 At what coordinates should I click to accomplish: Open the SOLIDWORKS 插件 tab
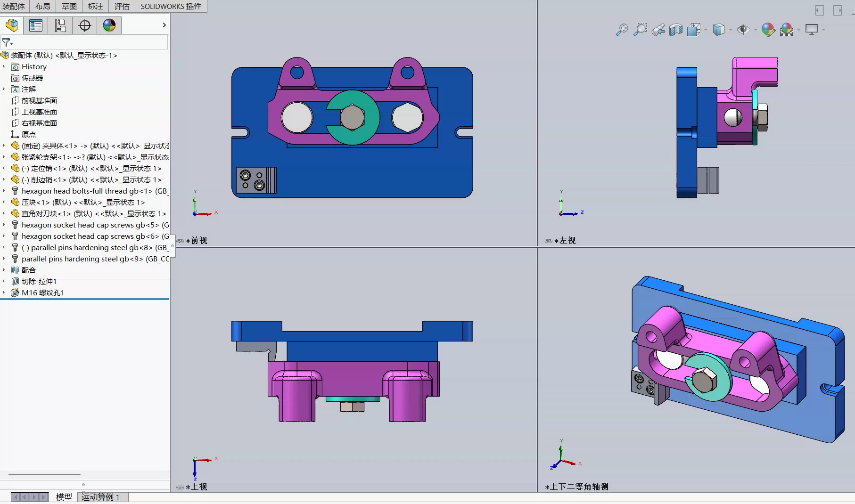click(x=171, y=6)
